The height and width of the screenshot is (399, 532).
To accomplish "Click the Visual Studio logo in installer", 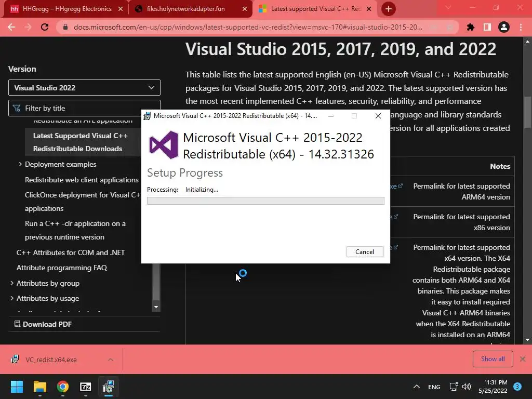I will (164, 145).
